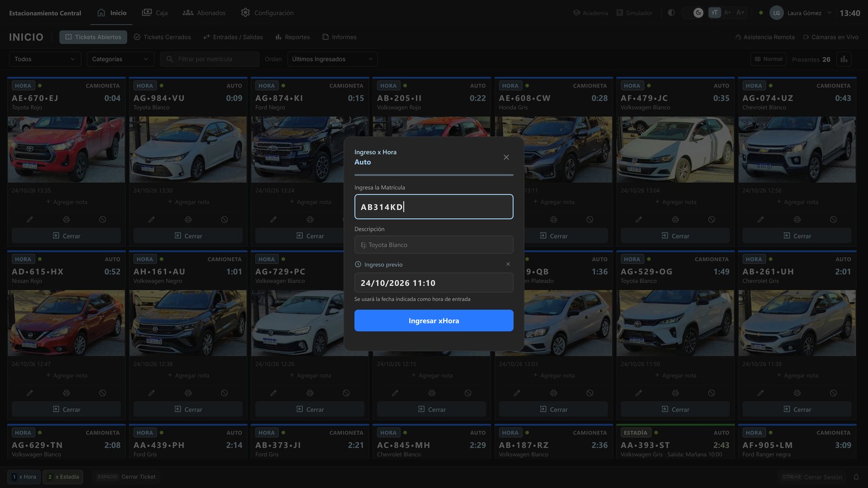Print ticket AG·984·VU

188,220
